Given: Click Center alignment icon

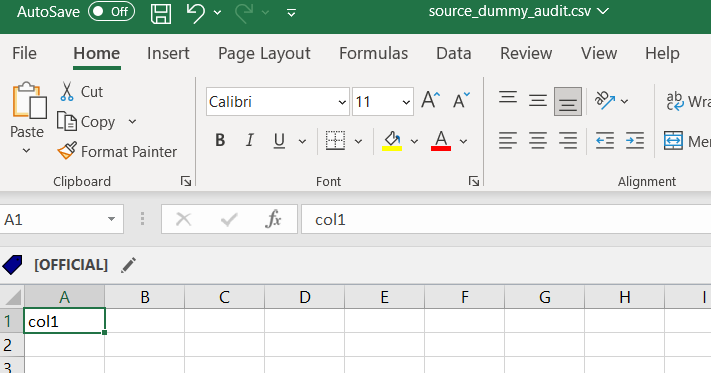Looking at the screenshot, I should coord(538,140).
